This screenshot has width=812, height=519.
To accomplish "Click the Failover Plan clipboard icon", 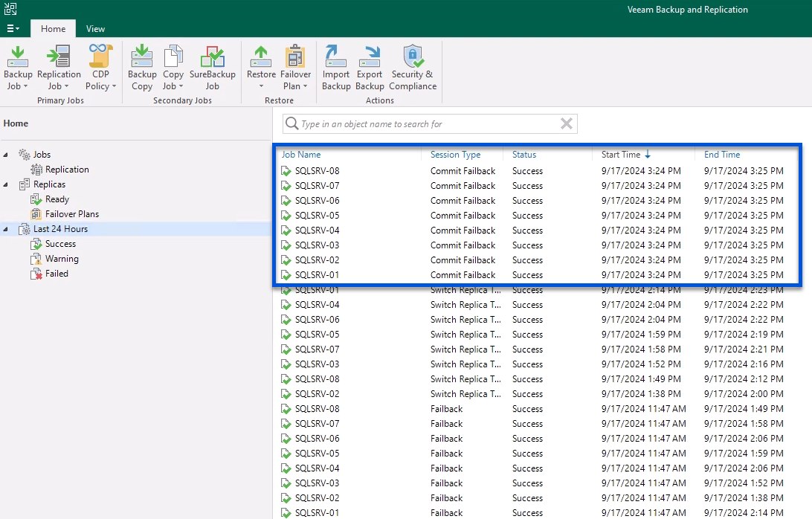I will (295, 58).
